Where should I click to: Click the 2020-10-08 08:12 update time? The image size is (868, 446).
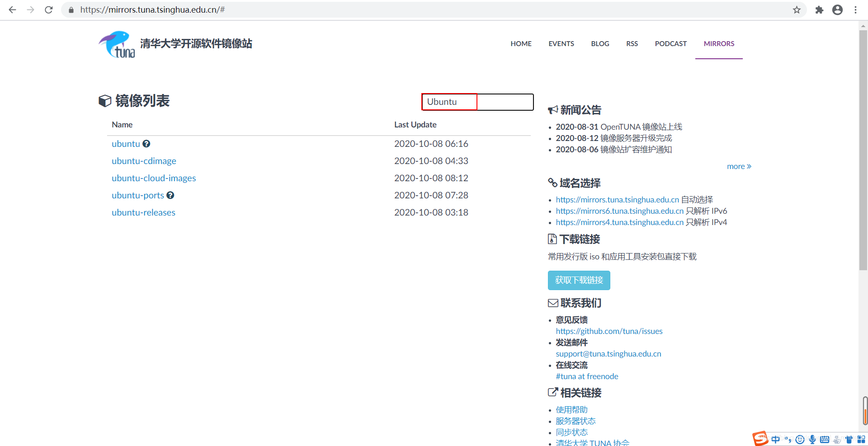pos(431,178)
